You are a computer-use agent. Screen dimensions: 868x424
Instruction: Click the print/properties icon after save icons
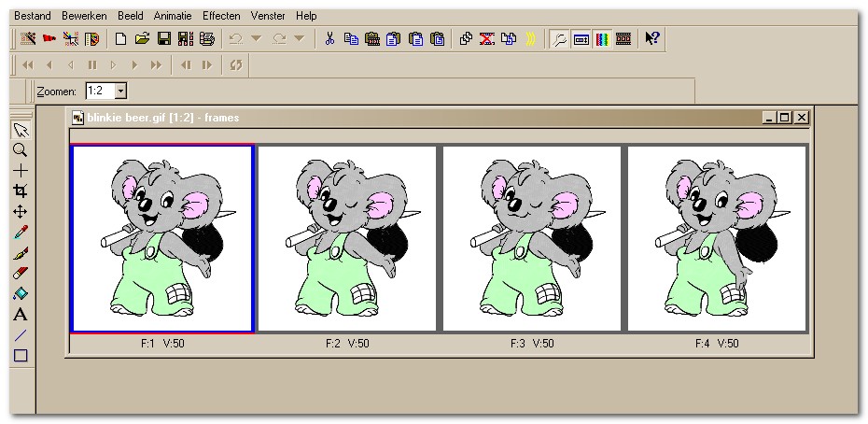[207, 39]
